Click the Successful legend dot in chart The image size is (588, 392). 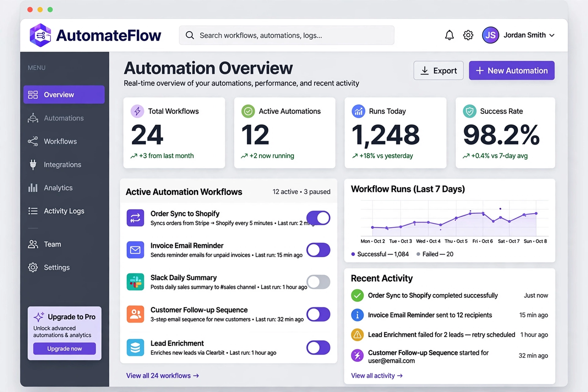353,254
